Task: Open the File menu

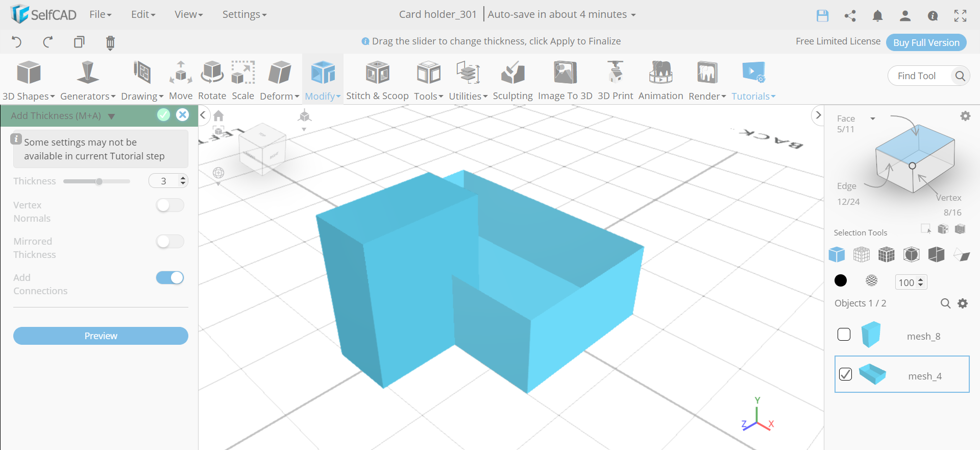Action: [x=100, y=14]
